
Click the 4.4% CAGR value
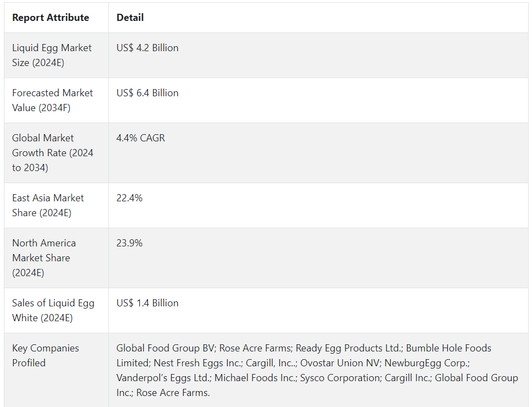140,138
